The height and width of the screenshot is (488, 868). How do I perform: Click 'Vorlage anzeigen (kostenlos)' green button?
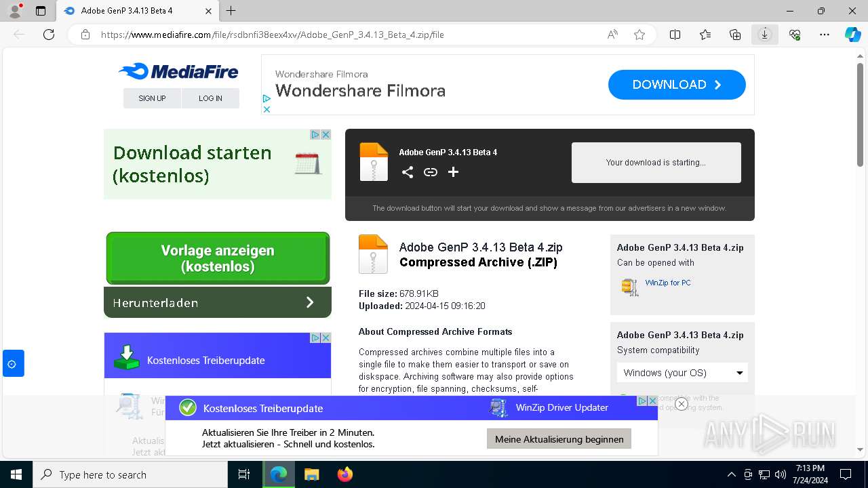(218, 258)
